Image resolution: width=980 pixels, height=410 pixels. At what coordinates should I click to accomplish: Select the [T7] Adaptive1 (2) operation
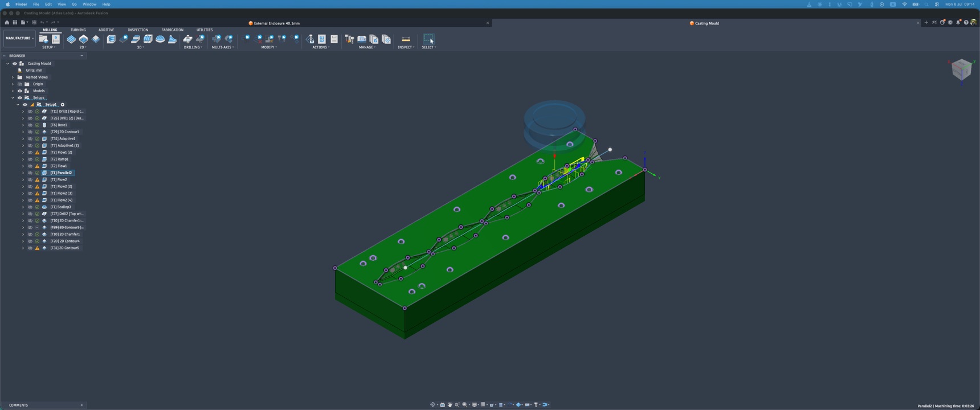(x=64, y=146)
